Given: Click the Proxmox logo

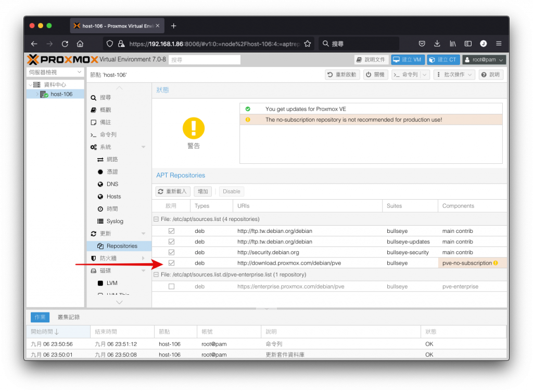Looking at the screenshot, I should pyautogui.click(x=62, y=59).
